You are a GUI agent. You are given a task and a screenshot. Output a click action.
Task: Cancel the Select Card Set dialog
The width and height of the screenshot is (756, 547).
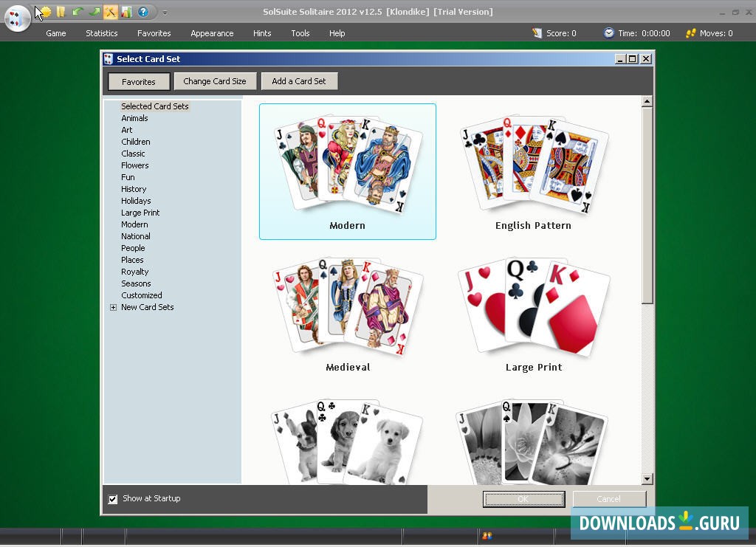coord(609,499)
